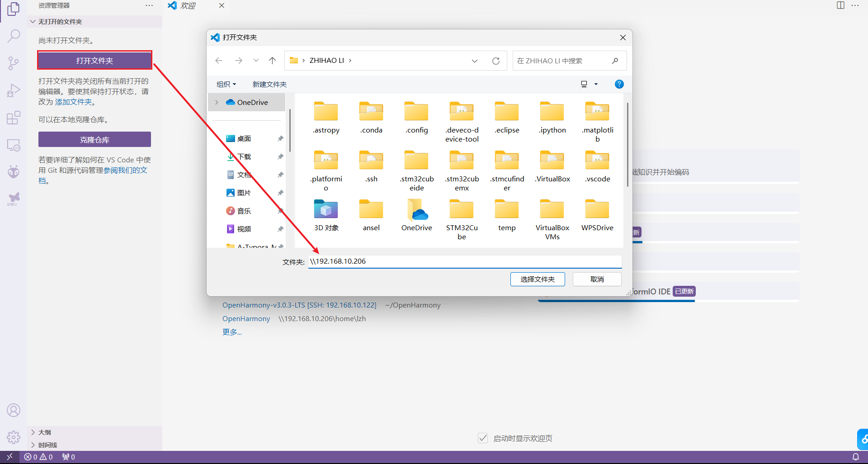868x464 pixels.
Task: Click the Manage gear icon
Action: (x=14, y=437)
